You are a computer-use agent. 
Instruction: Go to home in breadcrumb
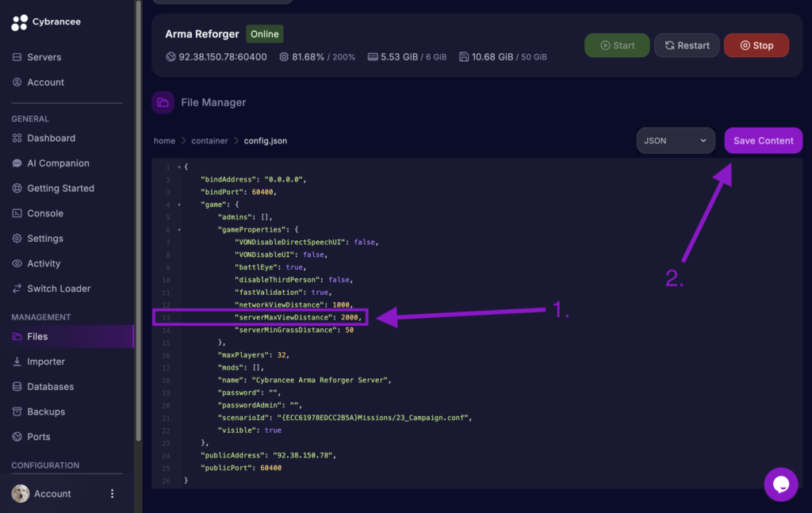coord(164,141)
